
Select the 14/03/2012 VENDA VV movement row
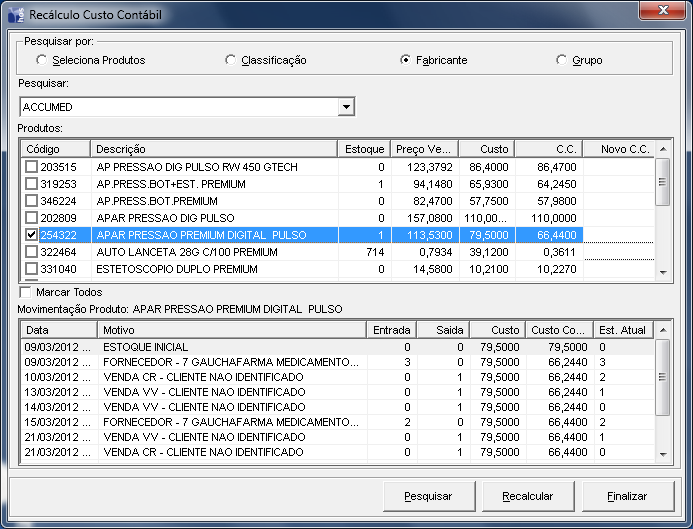[x=338, y=407]
